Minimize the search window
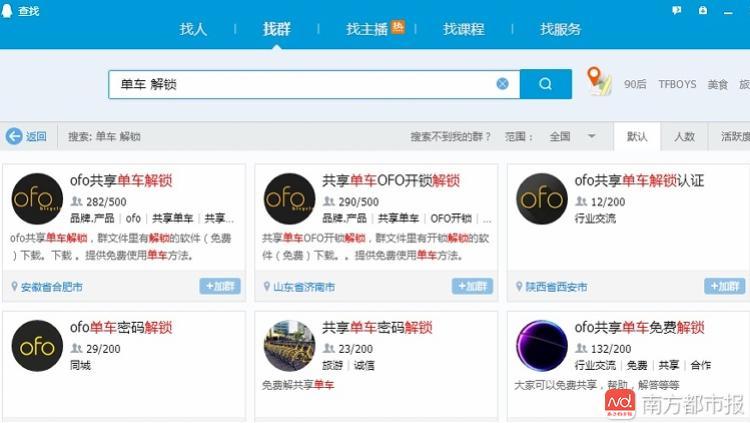This screenshot has height=423, width=750. (x=728, y=12)
